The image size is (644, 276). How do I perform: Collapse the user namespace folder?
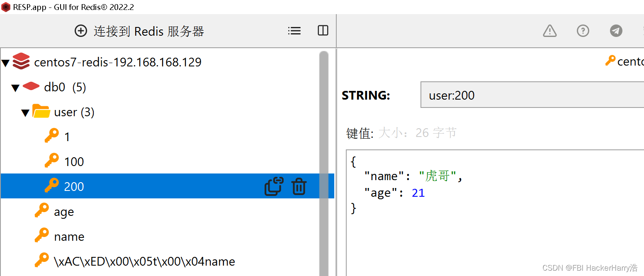pos(25,113)
